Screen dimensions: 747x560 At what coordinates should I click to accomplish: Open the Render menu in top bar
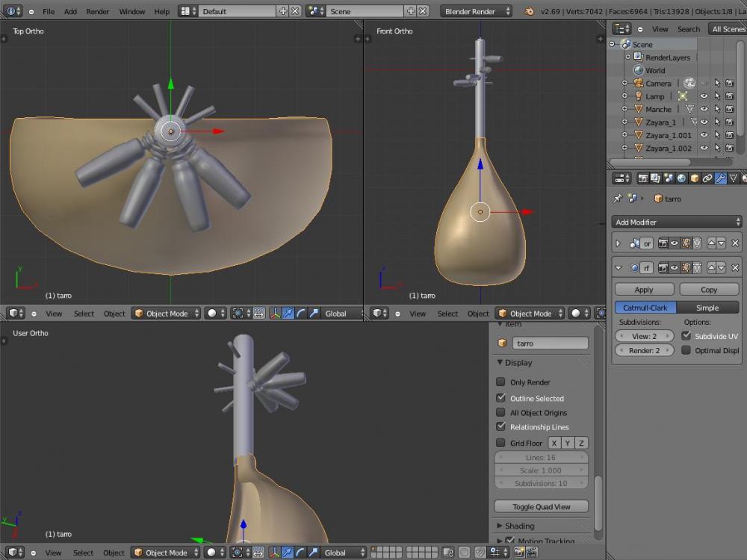pyautogui.click(x=97, y=12)
